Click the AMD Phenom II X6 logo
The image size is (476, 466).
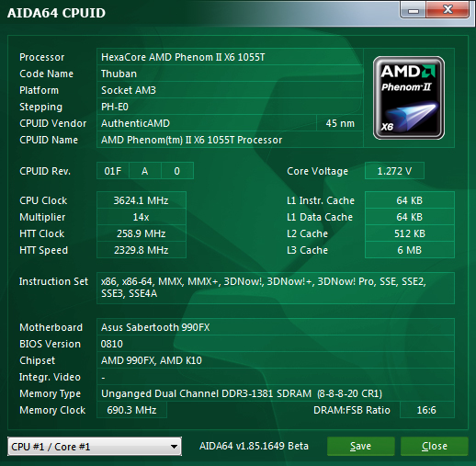click(x=409, y=97)
